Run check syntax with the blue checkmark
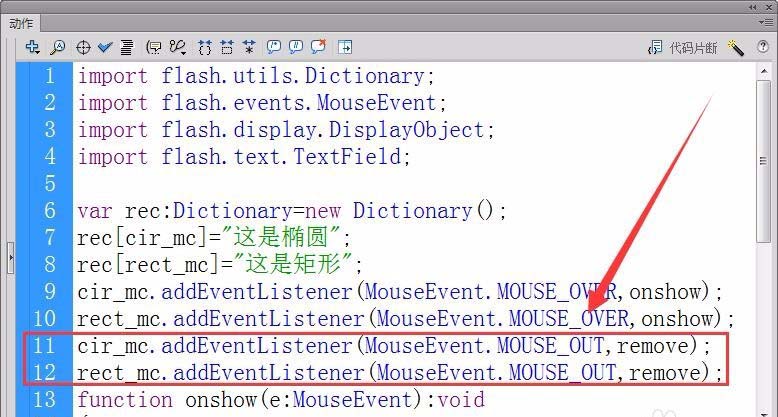This screenshot has height=417, width=778. (x=105, y=47)
